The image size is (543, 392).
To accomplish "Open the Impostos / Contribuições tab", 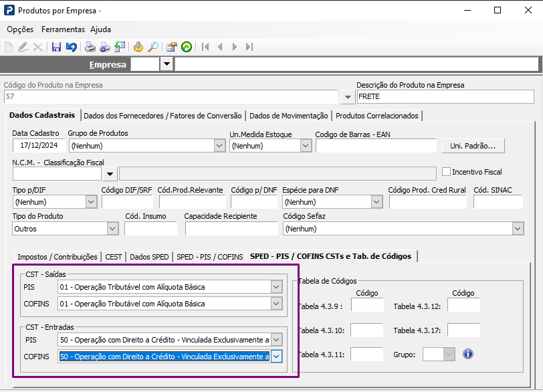I will (58, 257).
